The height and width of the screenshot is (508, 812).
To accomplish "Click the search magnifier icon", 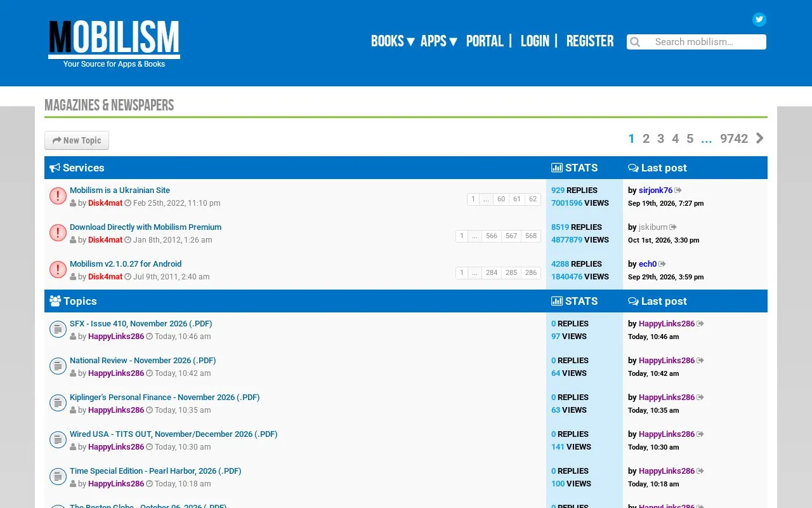I will [x=635, y=42].
